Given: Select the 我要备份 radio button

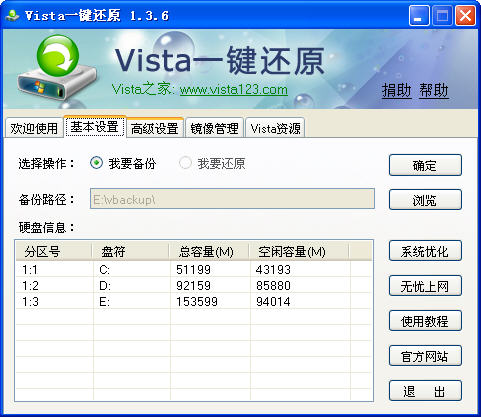Looking at the screenshot, I should pyautogui.click(x=96, y=163).
